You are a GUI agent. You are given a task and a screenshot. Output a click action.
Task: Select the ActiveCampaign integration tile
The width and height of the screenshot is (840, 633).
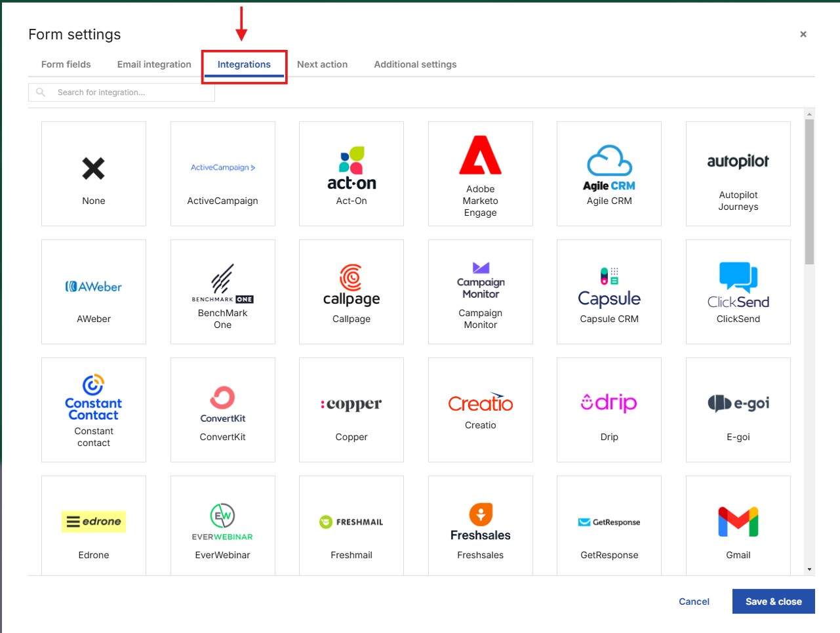(222, 174)
